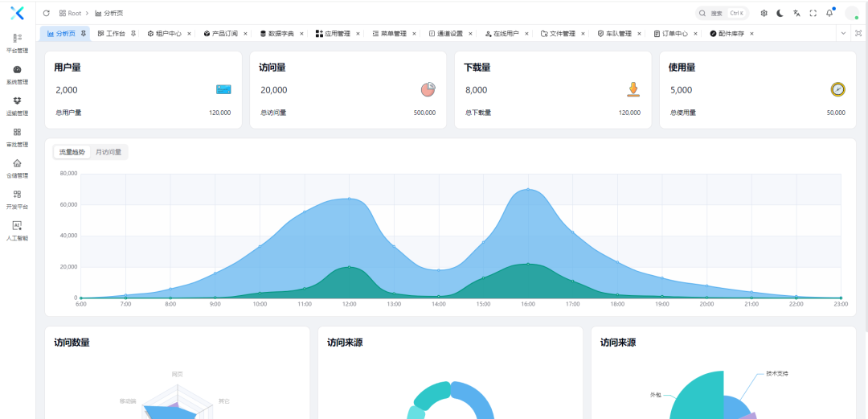Open 人工智能 in the sidebar
Viewport: 868px width, 419px height.
pos(17,231)
